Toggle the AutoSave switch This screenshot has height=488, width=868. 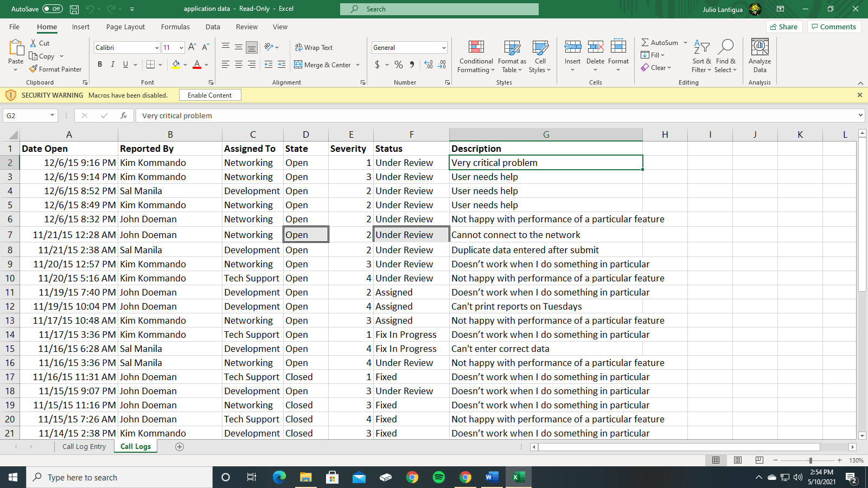[53, 9]
